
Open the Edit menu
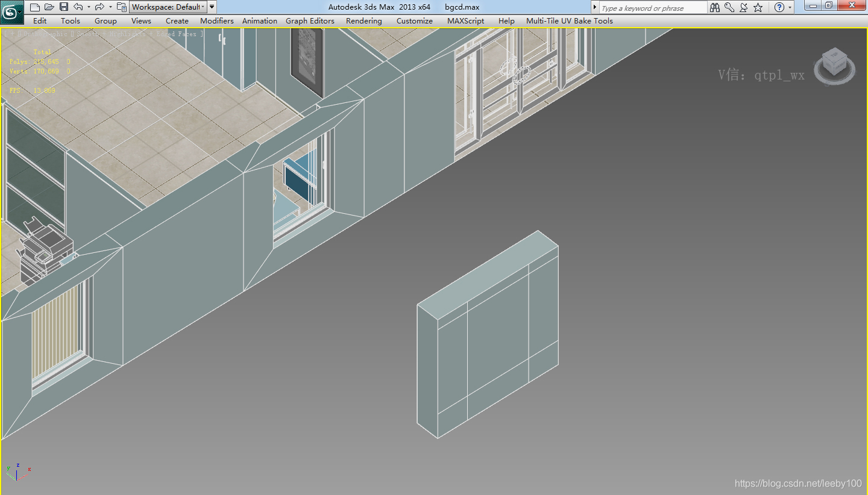click(x=40, y=20)
